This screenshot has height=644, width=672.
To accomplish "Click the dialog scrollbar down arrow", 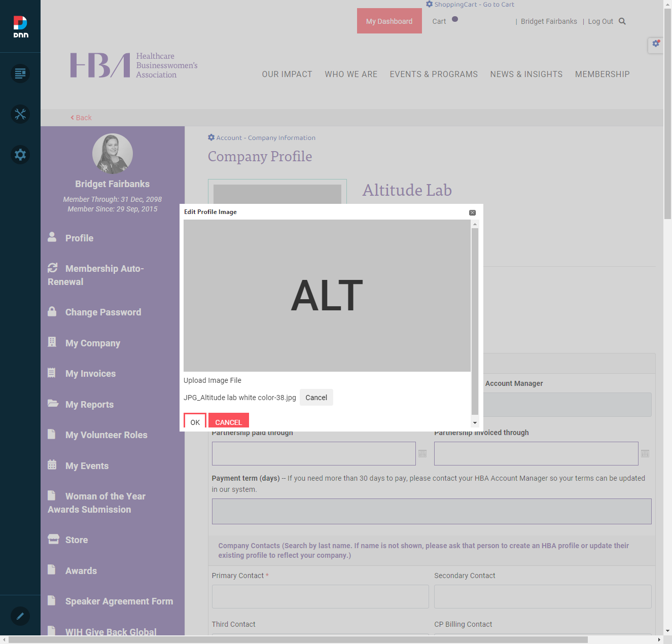I will [x=475, y=423].
